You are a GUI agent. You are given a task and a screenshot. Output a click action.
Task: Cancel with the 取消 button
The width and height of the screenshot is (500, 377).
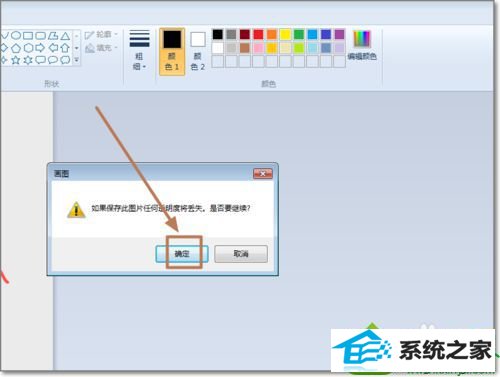tap(241, 254)
